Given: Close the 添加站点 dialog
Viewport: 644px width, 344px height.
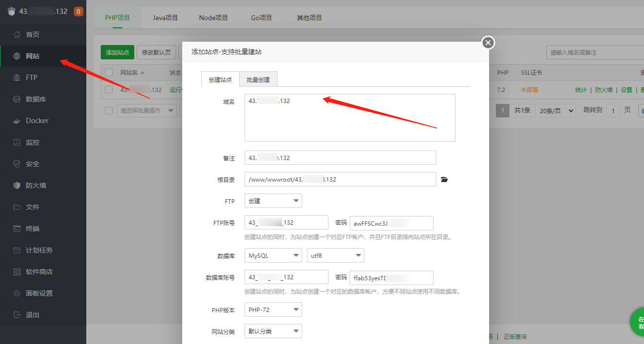Looking at the screenshot, I should pos(488,43).
